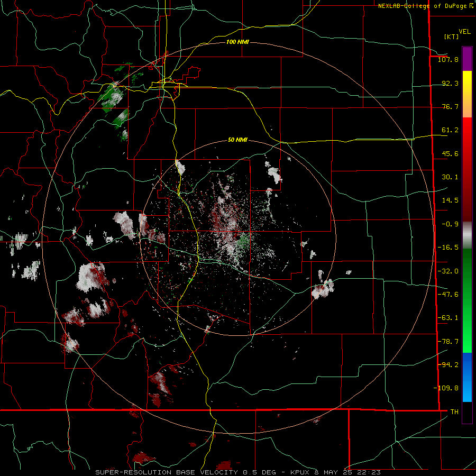Click the VEL legend title
Viewport: 476px width, 476px height.
click(464, 32)
